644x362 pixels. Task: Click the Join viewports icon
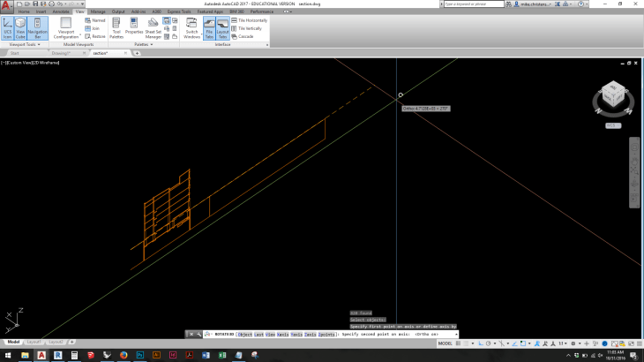click(x=95, y=28)
